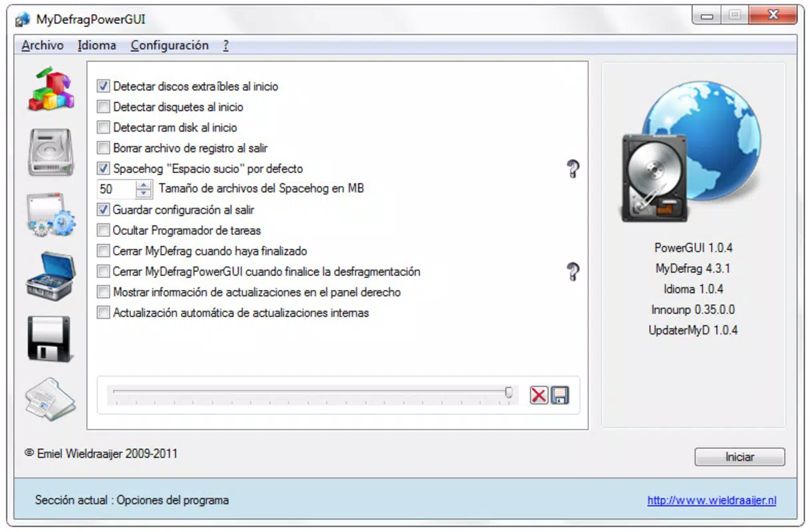Click the Sección actual status bar text

pos(132,500)
